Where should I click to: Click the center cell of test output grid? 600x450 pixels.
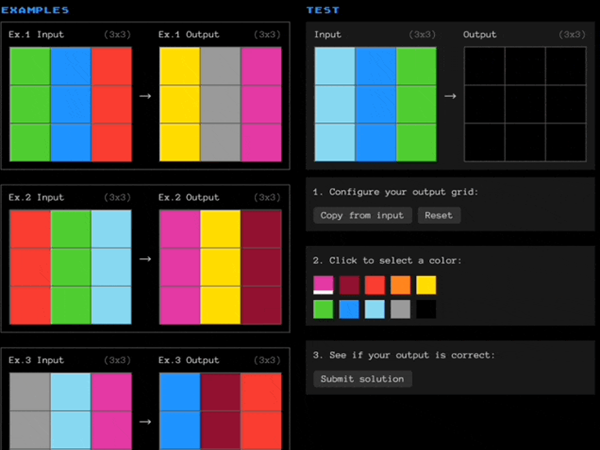coord(525,104)
